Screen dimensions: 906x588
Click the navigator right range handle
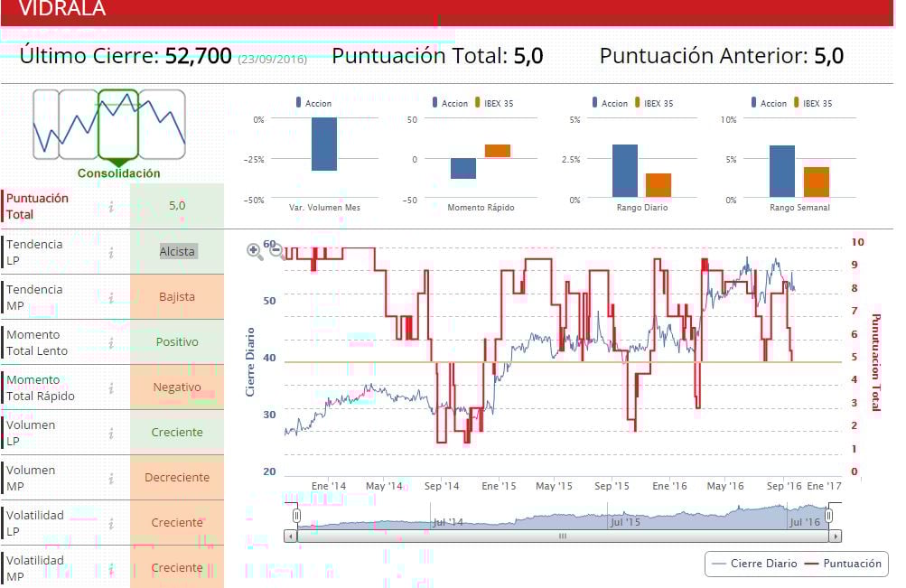(828, 515)
